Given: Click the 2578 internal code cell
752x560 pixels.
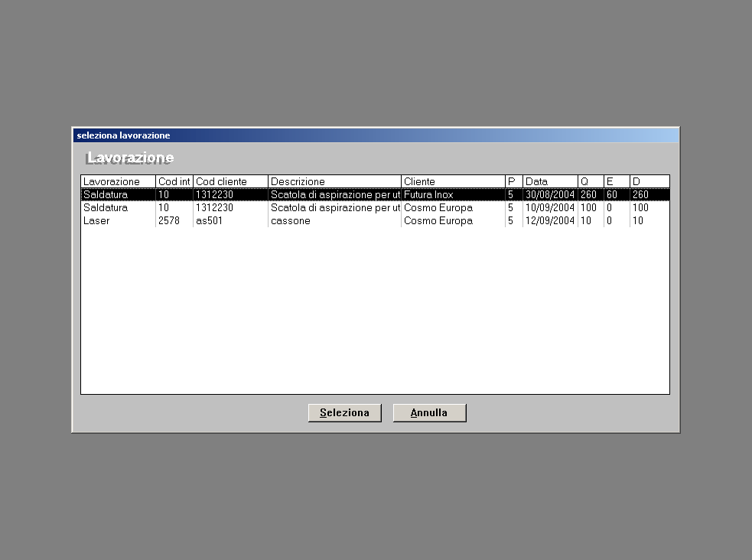Looking at the screenshot, I should (174, 220).
